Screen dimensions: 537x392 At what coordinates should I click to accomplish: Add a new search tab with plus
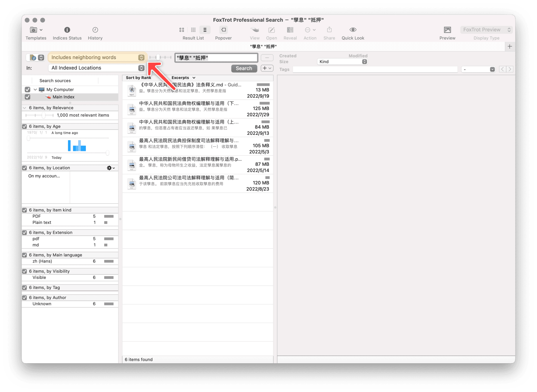coord(510,47)
